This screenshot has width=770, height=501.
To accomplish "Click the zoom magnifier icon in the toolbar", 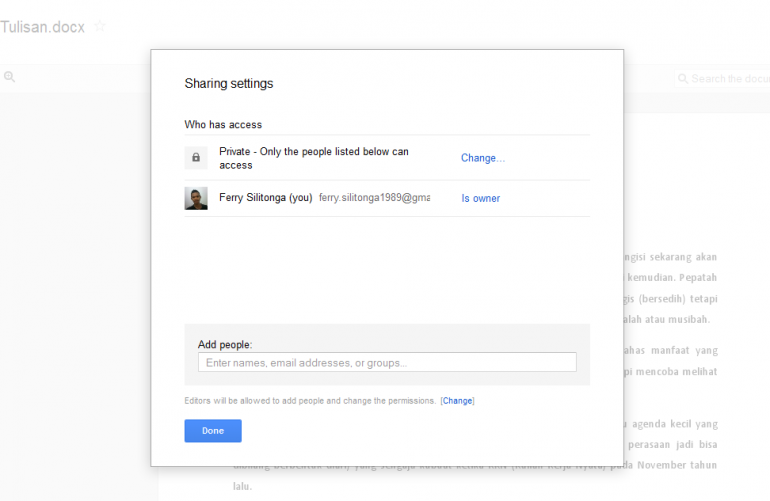I will [x=9, y=77].
